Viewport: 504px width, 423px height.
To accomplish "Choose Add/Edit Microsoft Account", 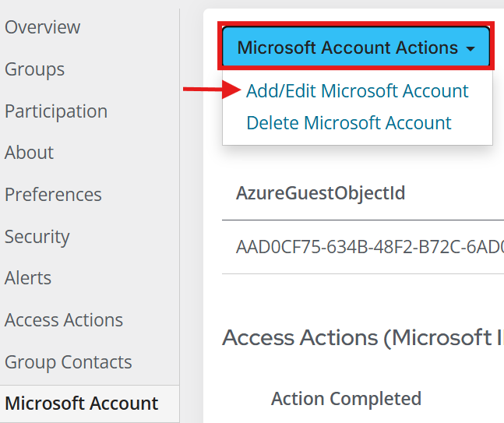I will point(357,91).
